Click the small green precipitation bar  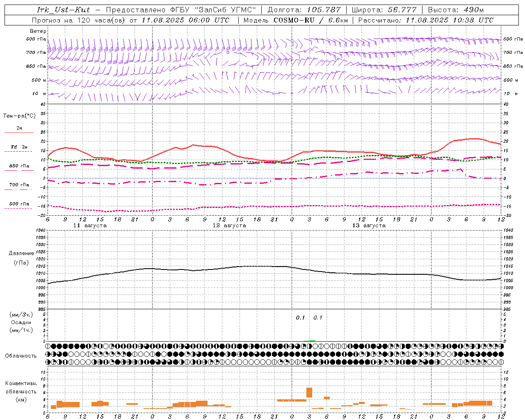click(312, 341)
